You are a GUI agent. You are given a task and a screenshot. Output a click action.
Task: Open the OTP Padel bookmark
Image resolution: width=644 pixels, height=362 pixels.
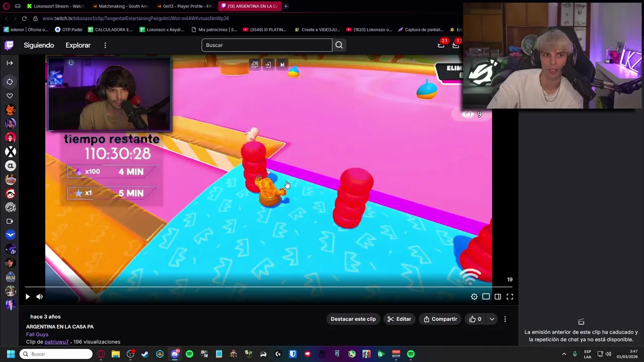coord(68,30)
